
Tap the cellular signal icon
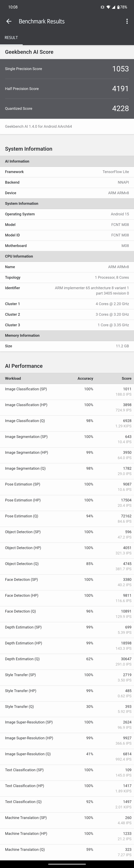tap(114, 7)
